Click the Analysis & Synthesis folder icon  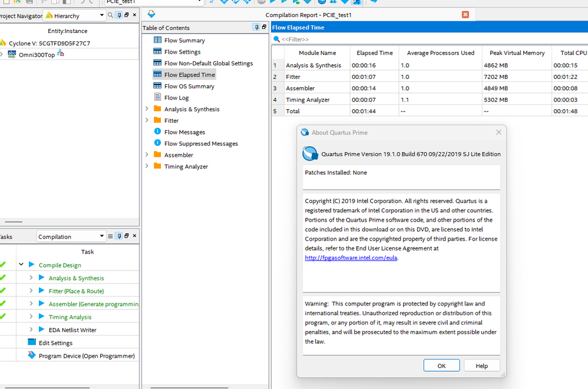point(157,109)
